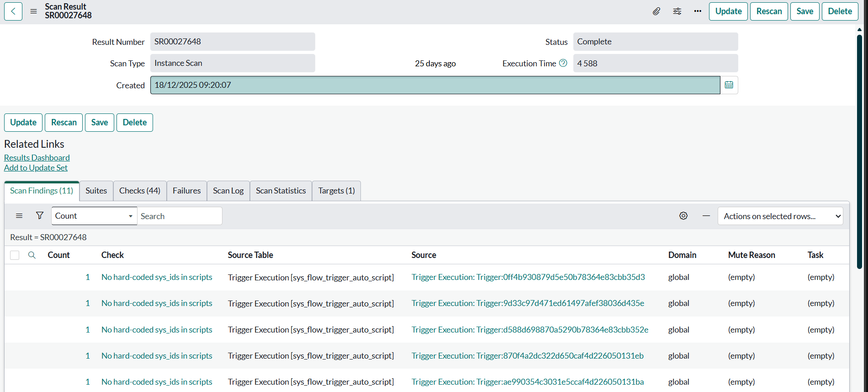The height and width of the screenshot is (392, 868).
Task: Open the calendar picker beside the Created field
Action: click(x=729, y=85)
